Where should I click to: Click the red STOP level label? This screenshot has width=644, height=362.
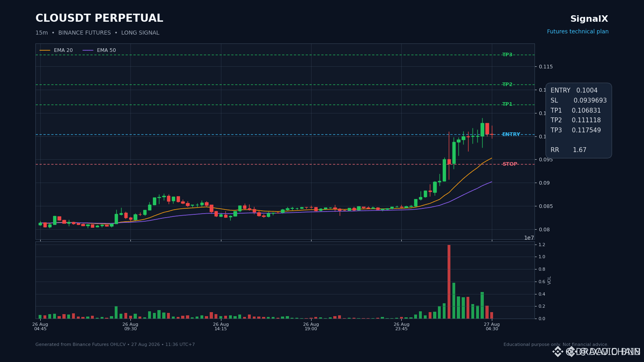coord(510,164)
